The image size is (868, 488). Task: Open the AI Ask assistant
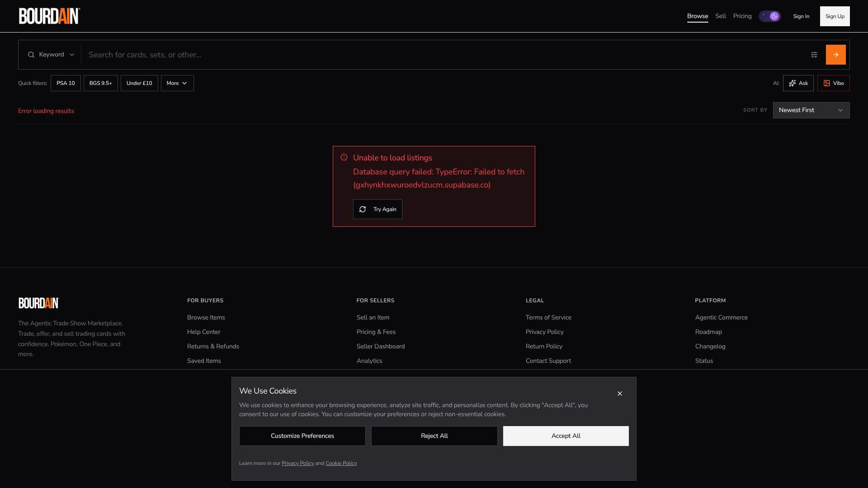[x=798, y=83]
